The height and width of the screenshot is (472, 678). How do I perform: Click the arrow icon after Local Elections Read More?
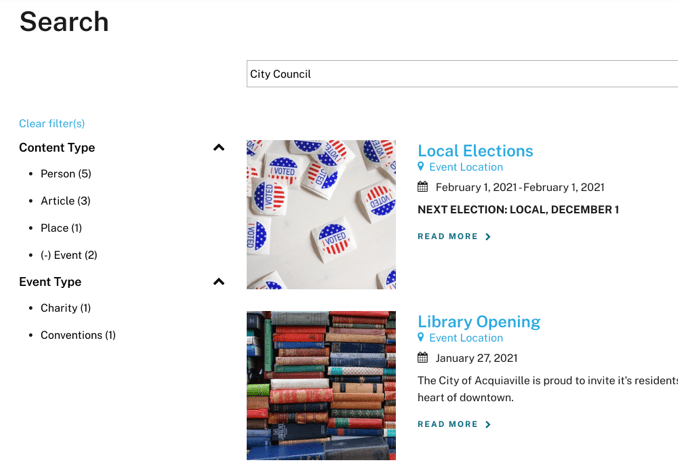(488, 237)
